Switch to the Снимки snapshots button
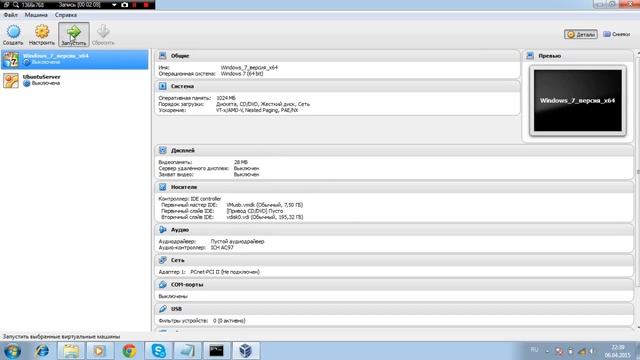 [x=616, y=34]
